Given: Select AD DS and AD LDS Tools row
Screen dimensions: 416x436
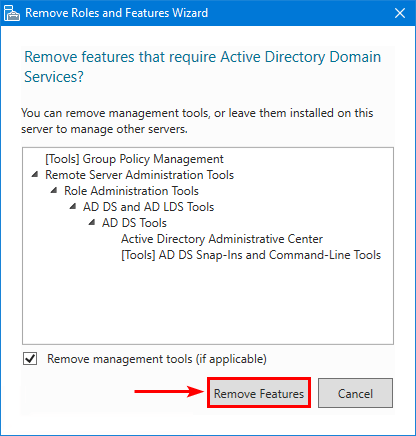Looking at the screenshot, I should [148, 207].
